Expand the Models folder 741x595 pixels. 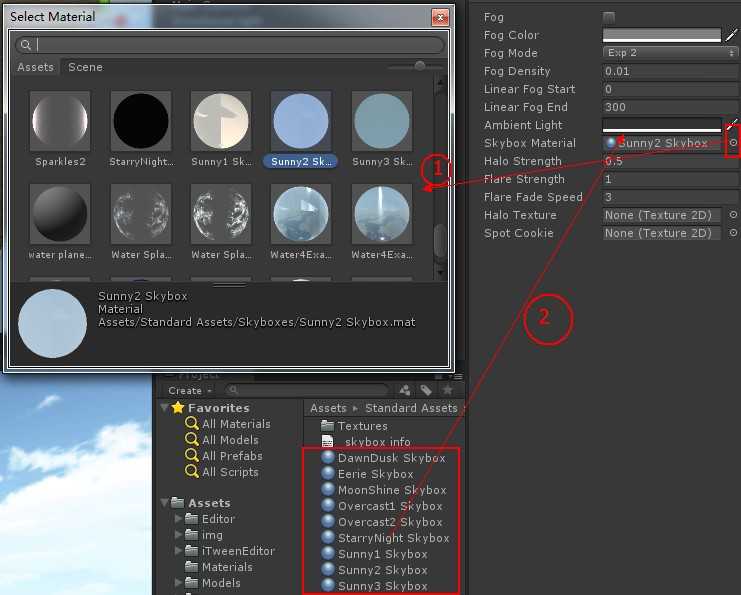point(178,583)
